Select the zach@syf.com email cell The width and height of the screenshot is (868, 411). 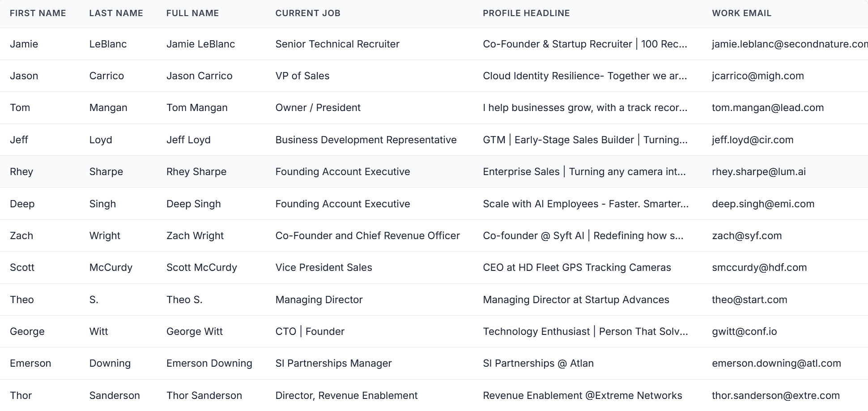coord(746,236)
